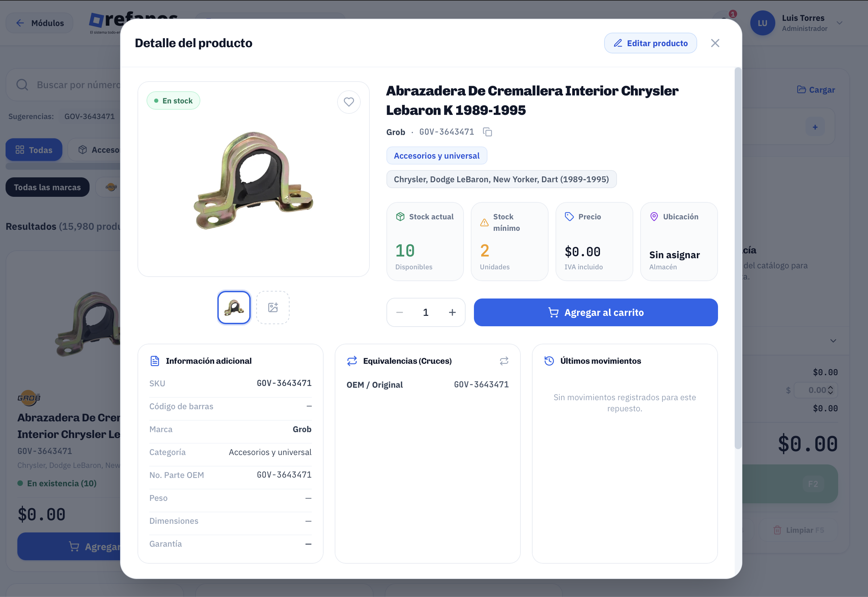This screenshot has height=597, width=868.
Task: Mark product as favorite with heart icon
Action: point(349,102)
